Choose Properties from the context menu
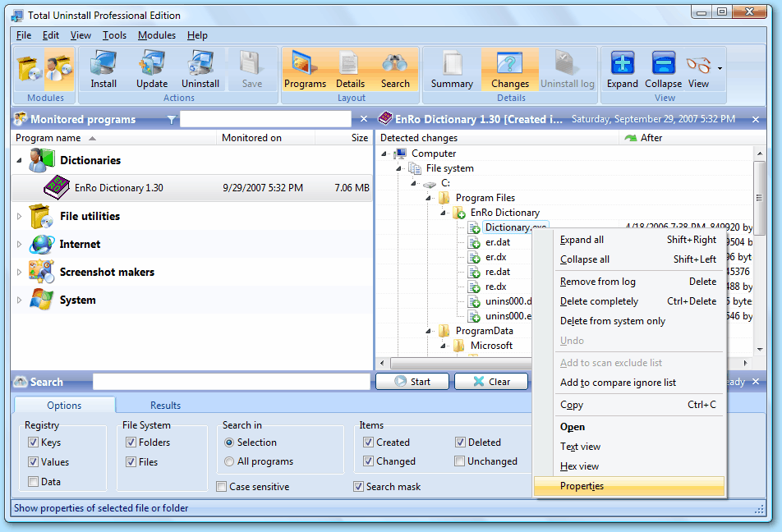The height and width of the screenshot is (532, 782). coord(582,486)
